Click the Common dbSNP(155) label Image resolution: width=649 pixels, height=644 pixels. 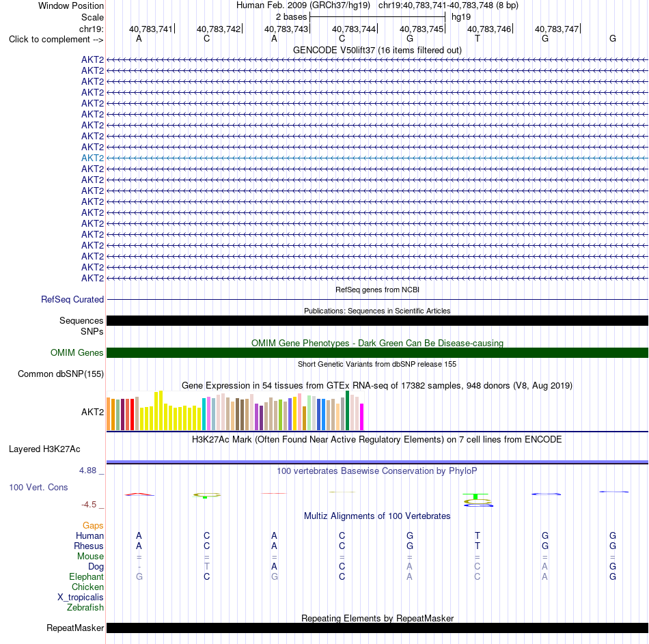pos(60,374)
